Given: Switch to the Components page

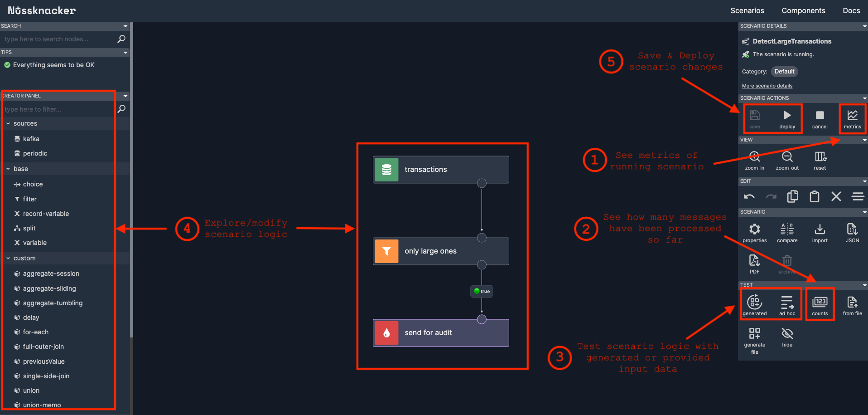Looking at the screenshot, I should (x=803, y=10).
